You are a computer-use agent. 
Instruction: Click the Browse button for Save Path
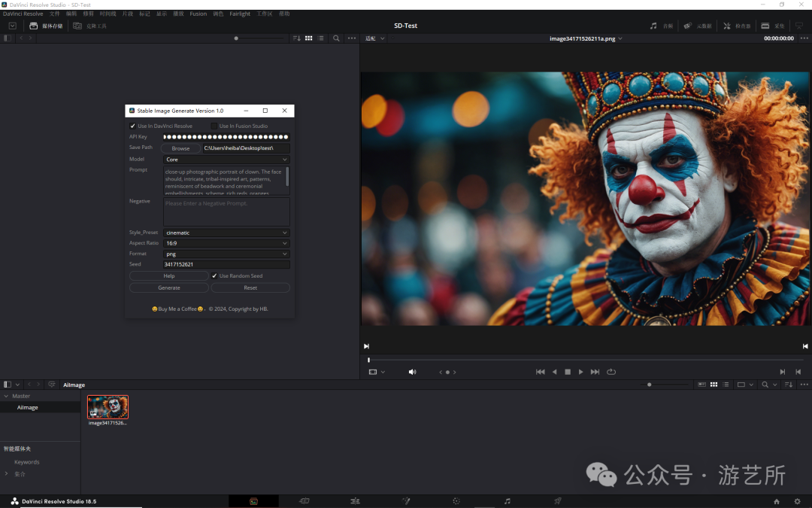[x=180, y=148]
